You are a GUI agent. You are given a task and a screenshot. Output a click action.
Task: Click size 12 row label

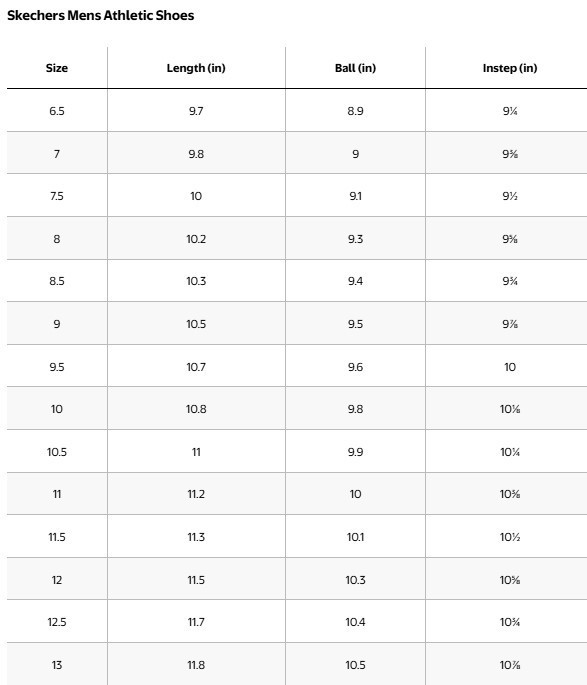pos(57,580)
